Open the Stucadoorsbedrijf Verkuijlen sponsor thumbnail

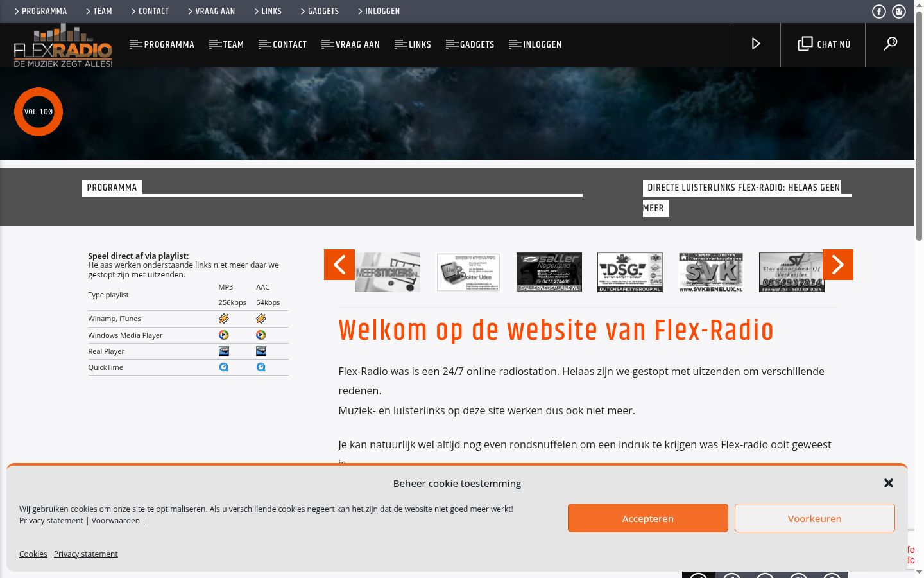coord(792,272)
